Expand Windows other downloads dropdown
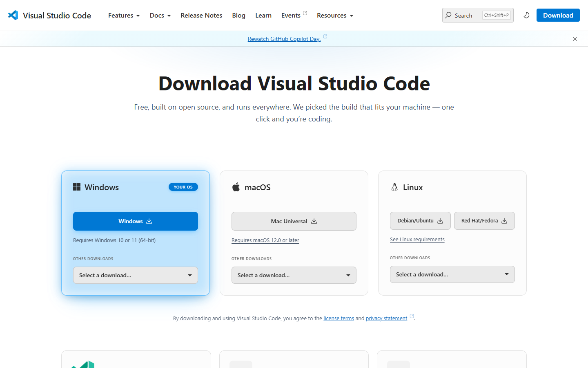 point(136,275)
